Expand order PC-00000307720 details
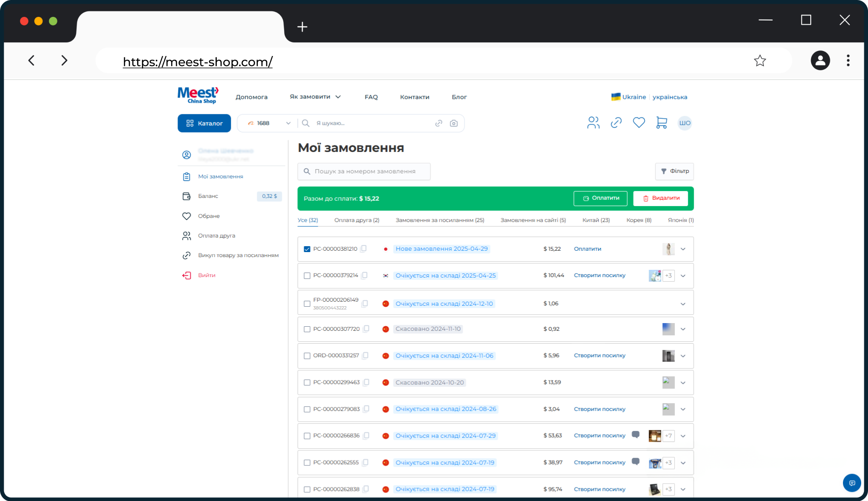Viewport: 868px width, 501px height. (x=683, y=329)
